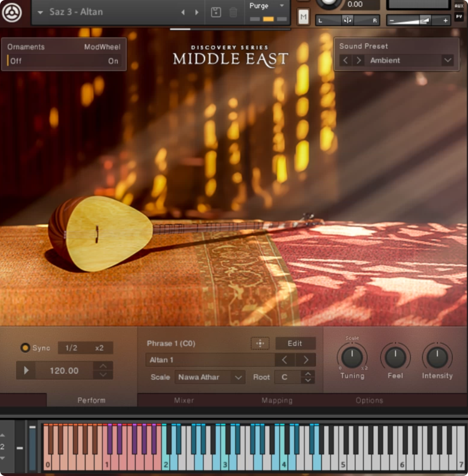Select the x2 tempo button

(99, 347)
